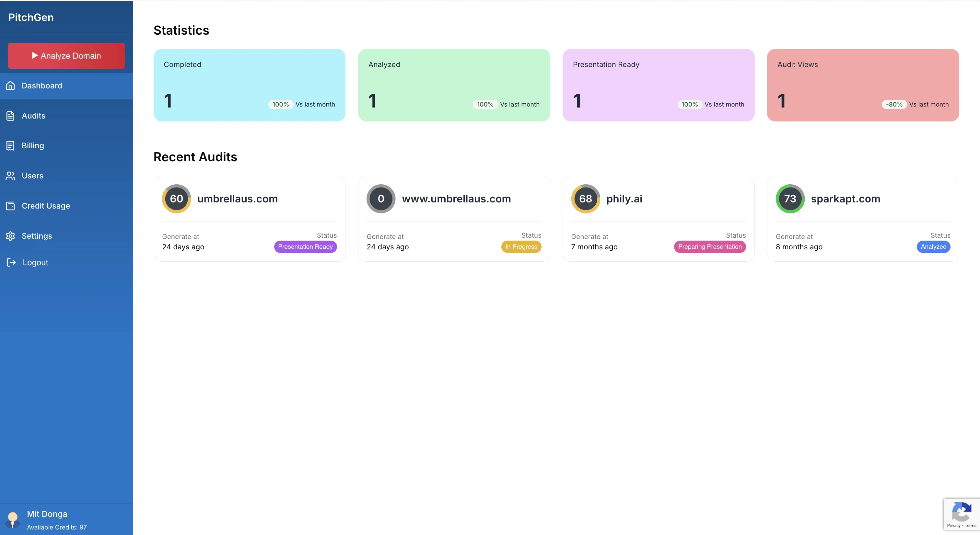Image resolution: width=980 pixels, height=535 pixels.
Task: Click the reCAPTCHA Privacy link
Action: [953, 526]
